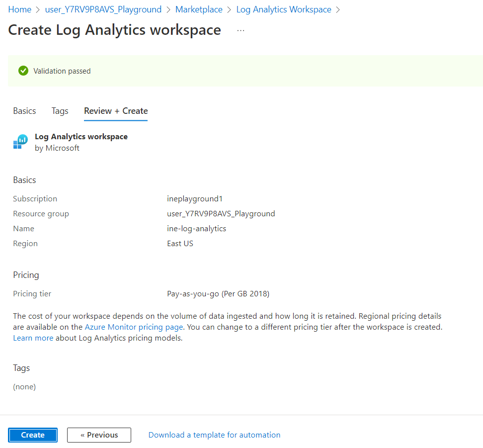Image resolution: width=483 pixels, height=448 pixels.
Task: Open the Azure Monitor pricing page link
Action: coord(134,327)
